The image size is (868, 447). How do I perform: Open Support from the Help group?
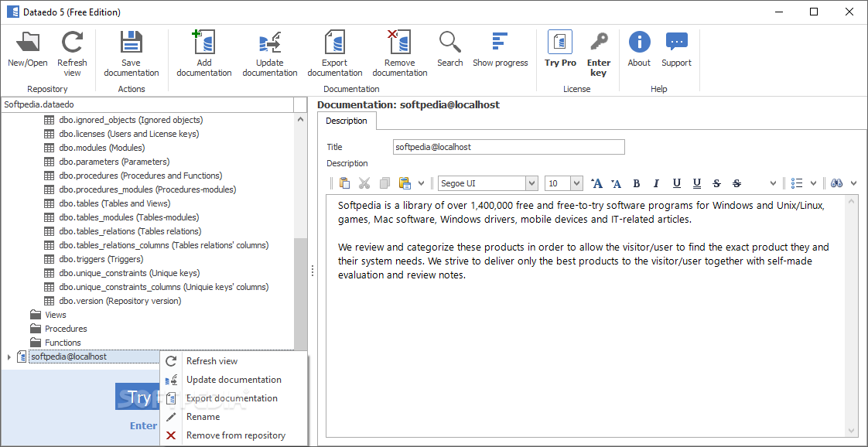(x=676, y=49)
